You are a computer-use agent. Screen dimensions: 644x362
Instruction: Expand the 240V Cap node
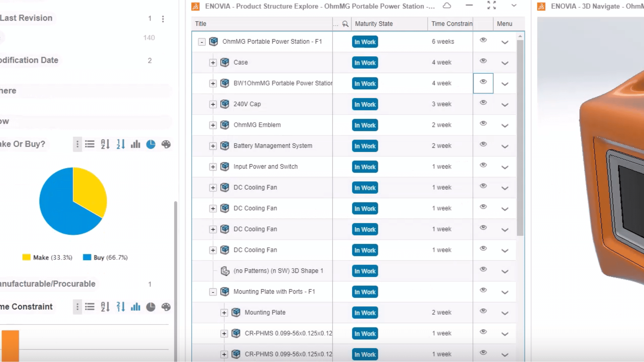pyautogui.click(x=213, y=104)
